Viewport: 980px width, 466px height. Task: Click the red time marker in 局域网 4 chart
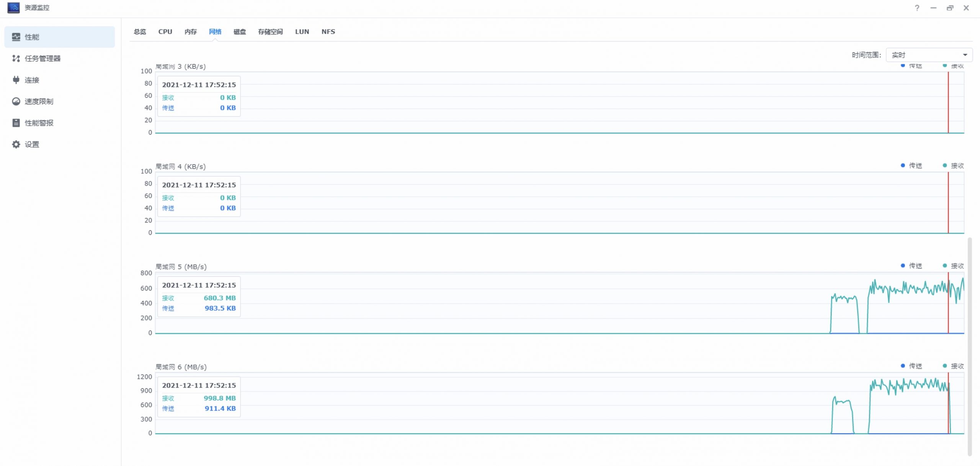click(948, 202)
